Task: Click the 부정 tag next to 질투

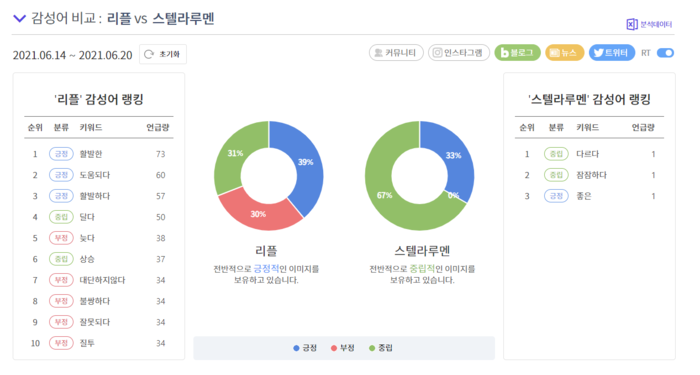Action: coord(61,343)
